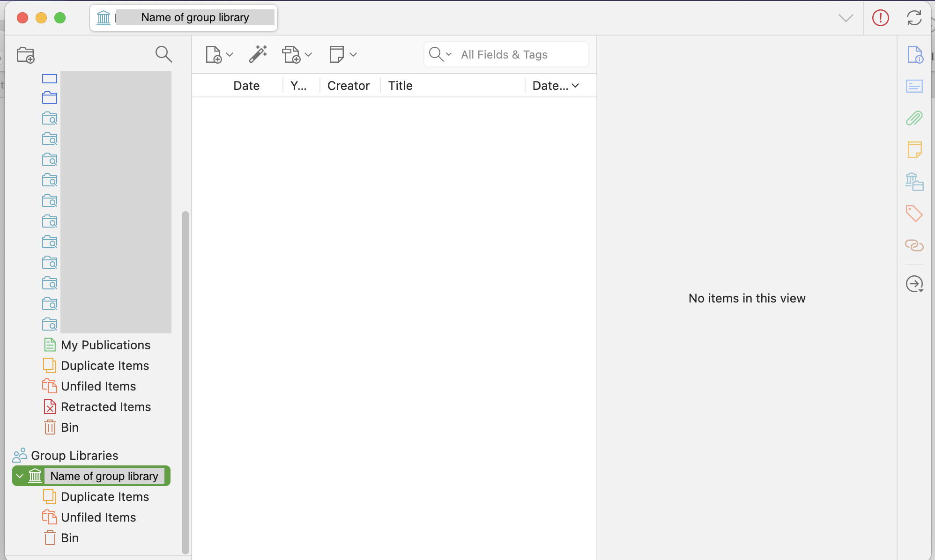Screen dimensions: 935x560
Task: Select the Name of group library tab
Action: (x=184, y=18)
